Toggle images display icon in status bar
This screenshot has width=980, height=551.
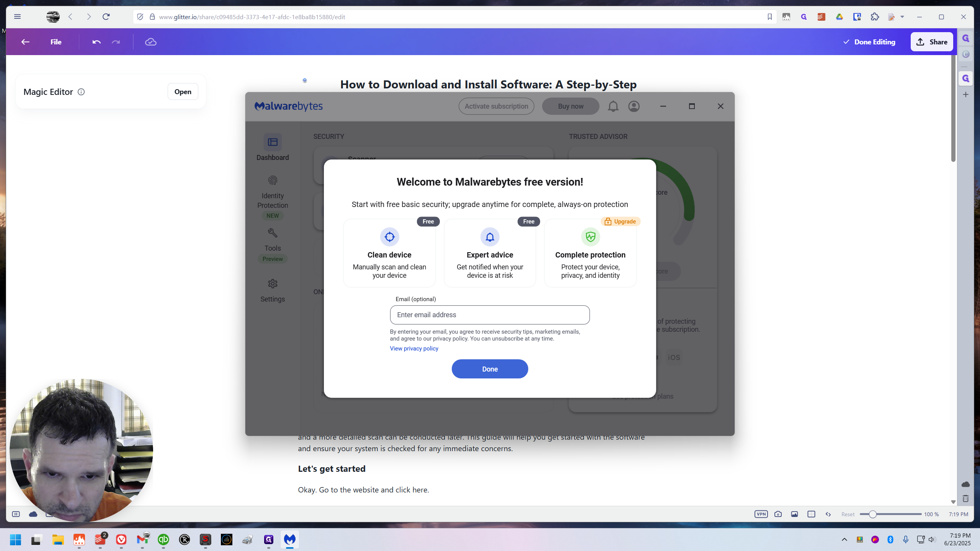[x=795, y=514]
